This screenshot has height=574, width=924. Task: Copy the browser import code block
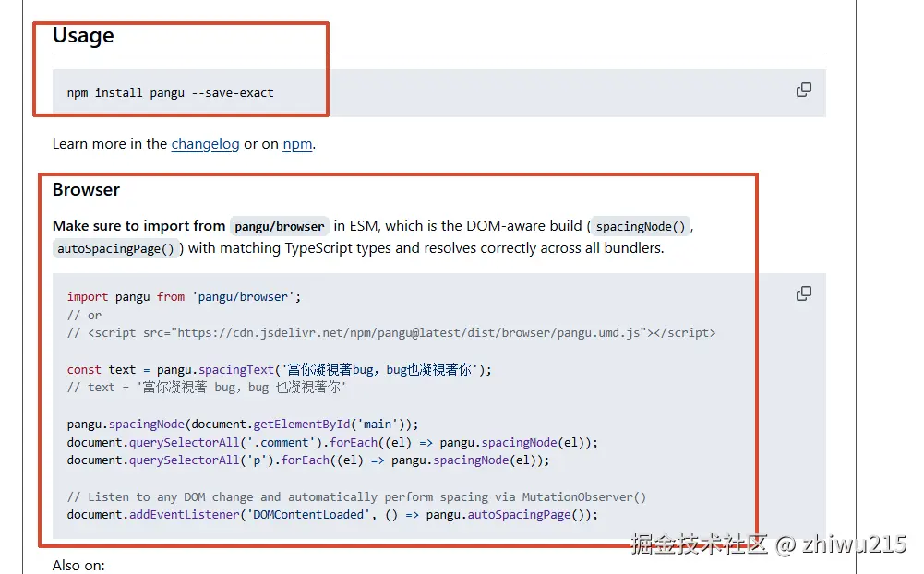(804, 293)
